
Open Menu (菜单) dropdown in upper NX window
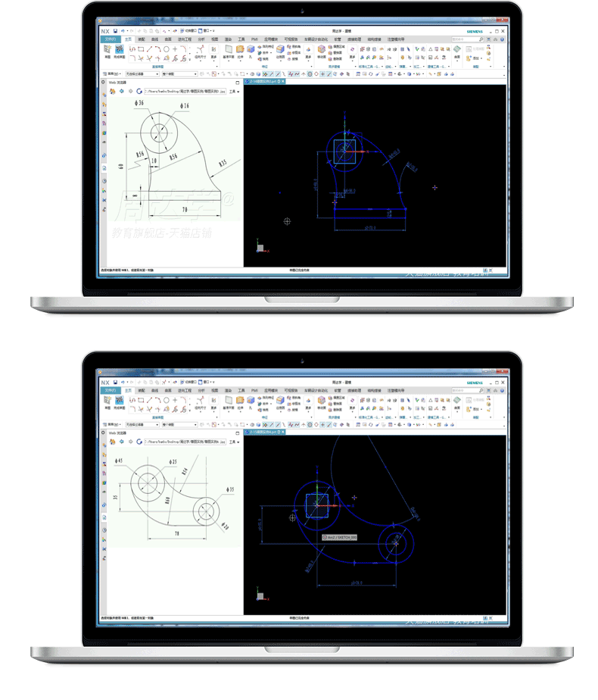111,74
